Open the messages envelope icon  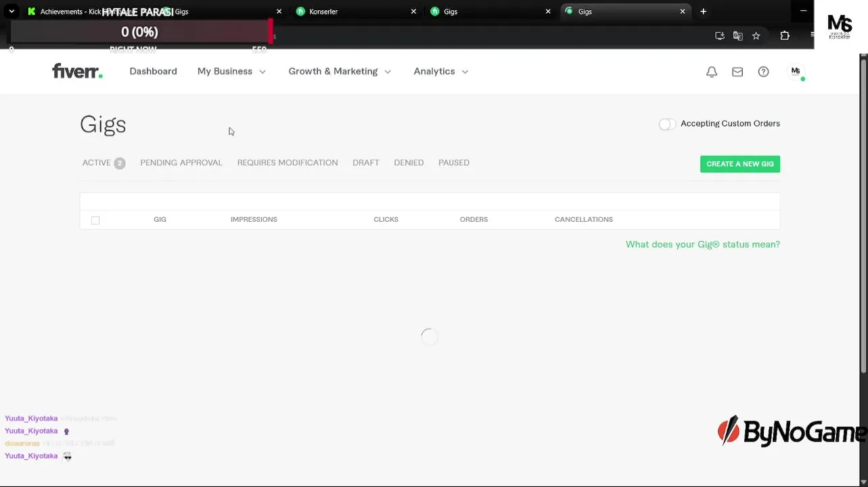(737, 72)
